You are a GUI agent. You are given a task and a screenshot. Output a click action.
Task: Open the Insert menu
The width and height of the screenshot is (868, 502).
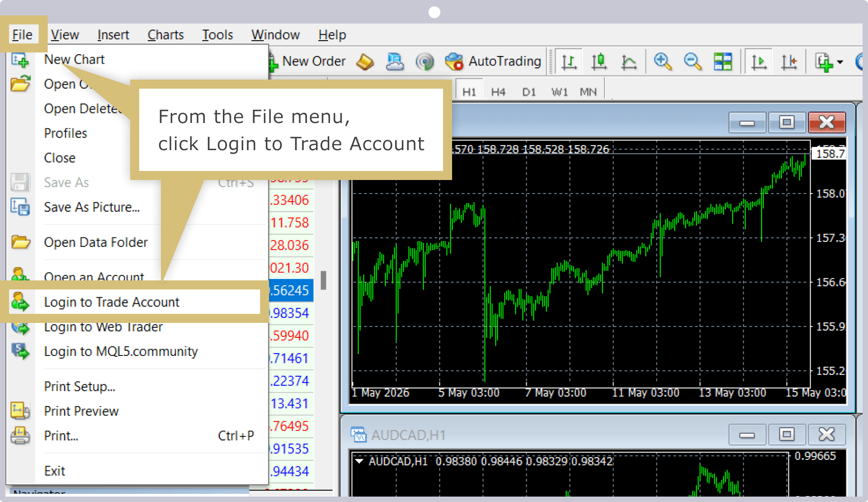[113, 35]
